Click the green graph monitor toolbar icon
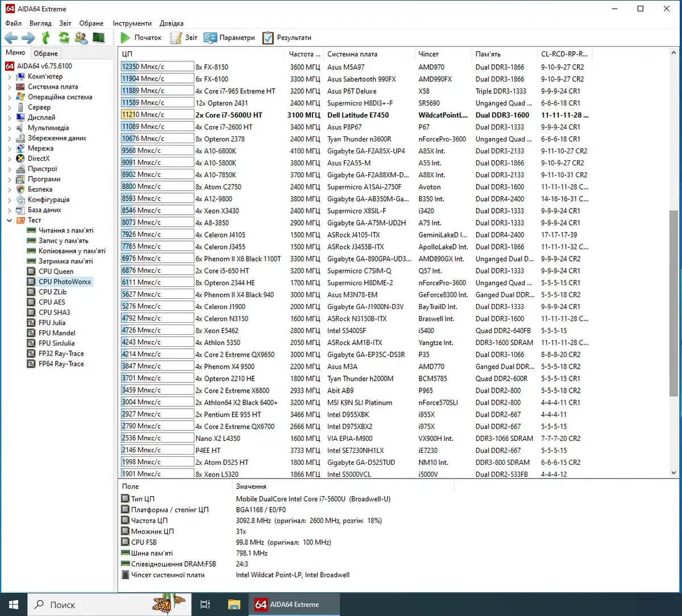The image size is (682, 616). [99, 38]
